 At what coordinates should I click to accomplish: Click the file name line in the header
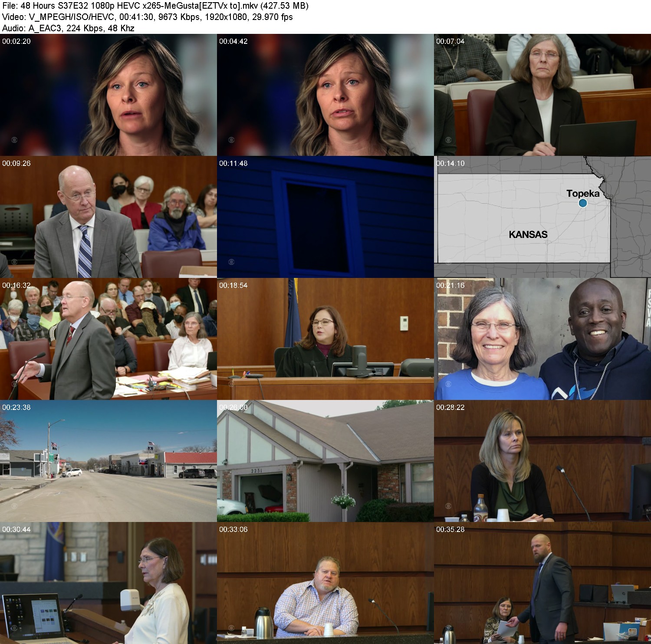click(x=155, y=6)
